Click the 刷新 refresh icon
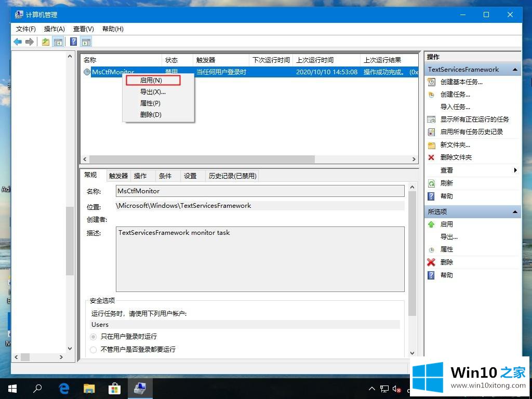The width and height of the screenshot is (532, 399). point(431,183)
